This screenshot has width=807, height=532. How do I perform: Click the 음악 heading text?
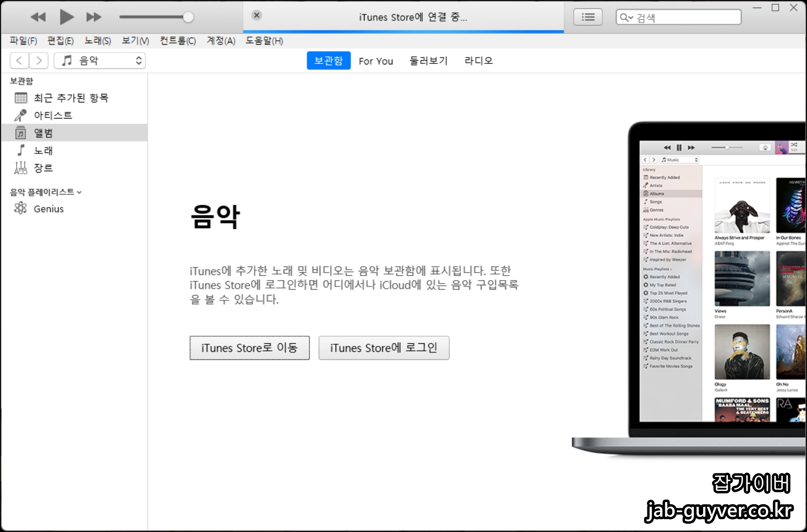pyautogui.click(x=215, y=216)
